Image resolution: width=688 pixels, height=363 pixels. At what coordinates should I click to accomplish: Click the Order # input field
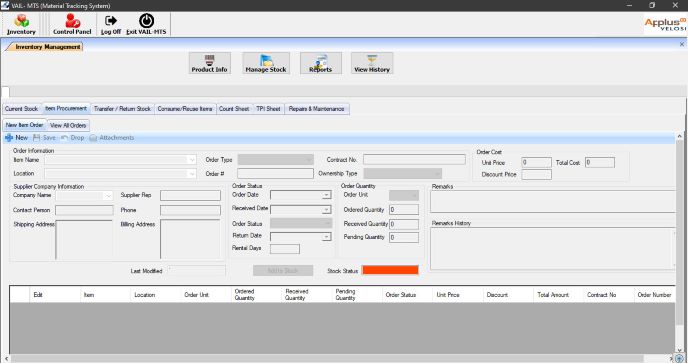(276, 173)
